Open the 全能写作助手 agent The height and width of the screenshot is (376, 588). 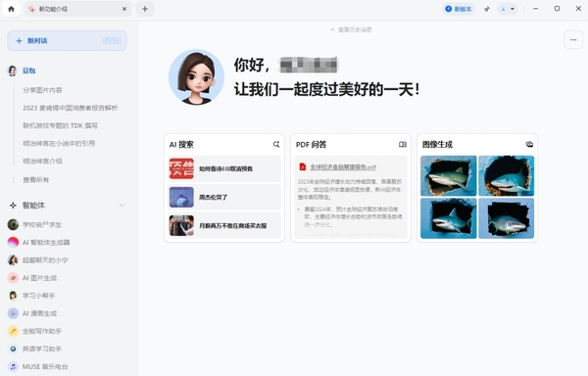point(42,331)
